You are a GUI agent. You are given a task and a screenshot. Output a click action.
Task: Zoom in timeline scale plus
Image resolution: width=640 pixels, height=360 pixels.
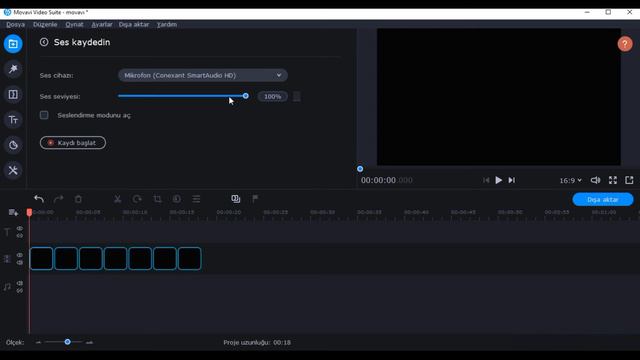89,342
